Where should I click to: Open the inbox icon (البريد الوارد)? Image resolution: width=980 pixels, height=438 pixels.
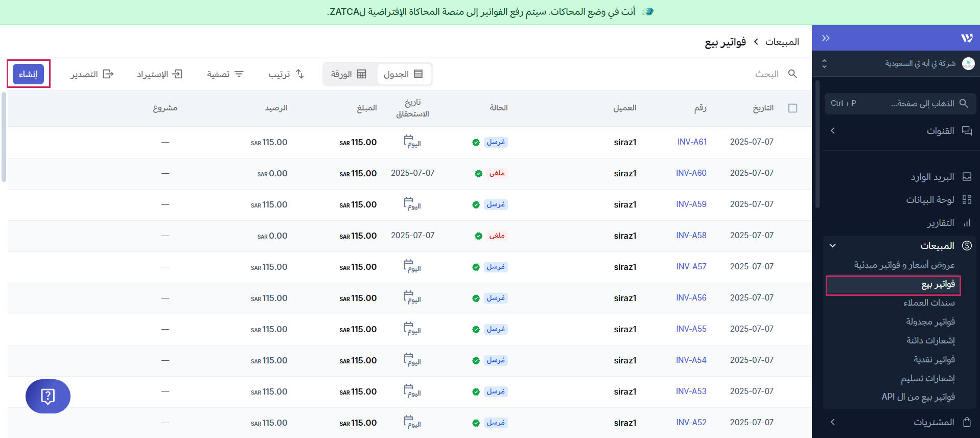[966, 177]
